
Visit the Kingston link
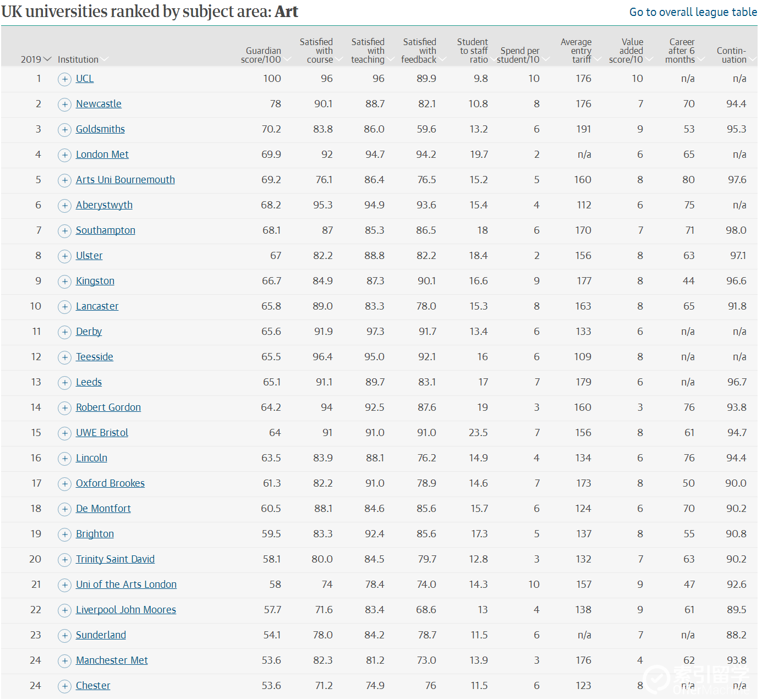click(x=95, y=281)
